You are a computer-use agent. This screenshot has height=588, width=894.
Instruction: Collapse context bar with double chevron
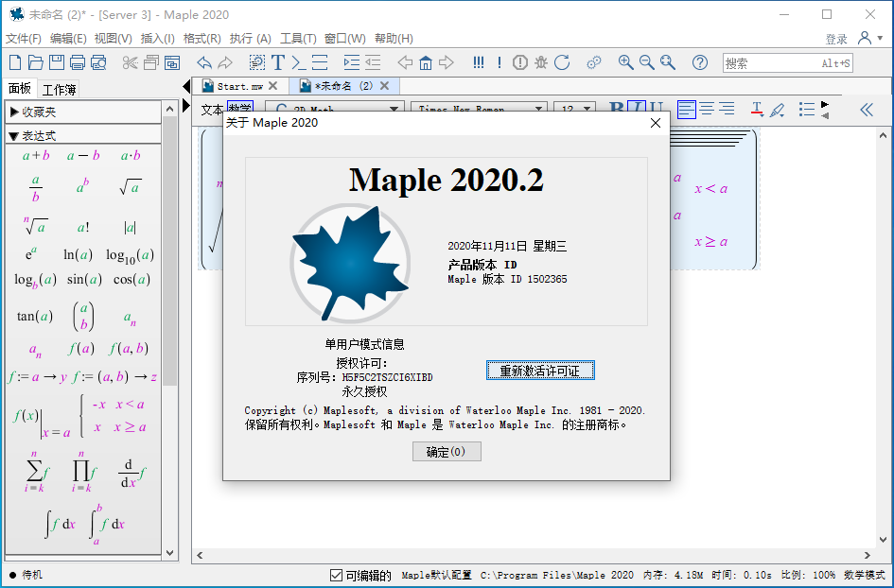[x=867, y=110]
